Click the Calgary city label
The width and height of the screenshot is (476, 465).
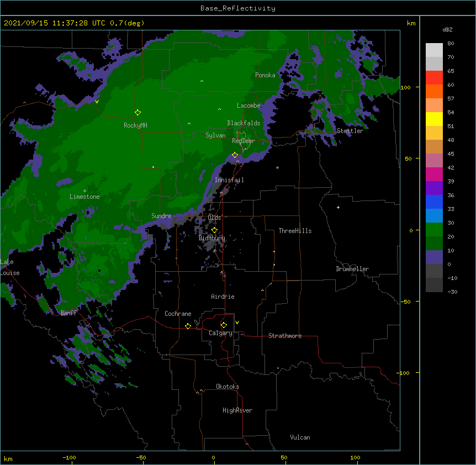click(x=220, y=333)
